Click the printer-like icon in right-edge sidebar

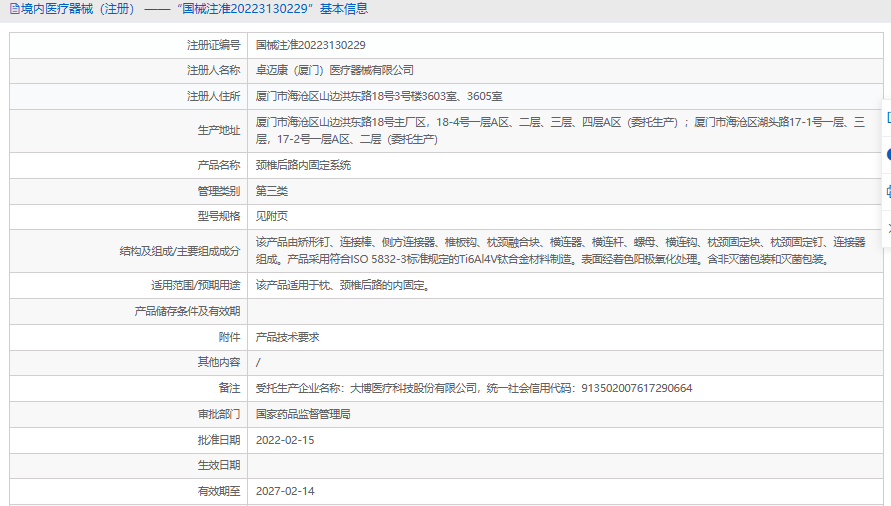[x=888, y=191]
